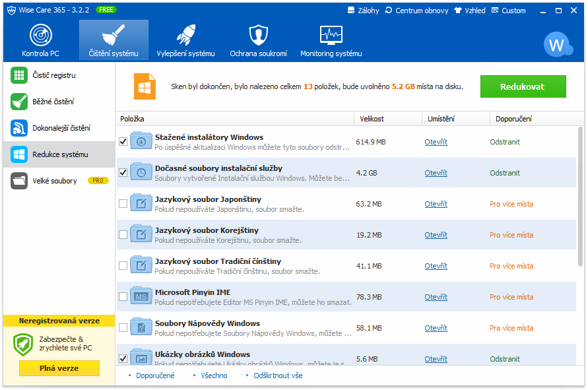Sort by the Velikost column header
The height and width of the screenshot is (390, 588).
[388, 119]
